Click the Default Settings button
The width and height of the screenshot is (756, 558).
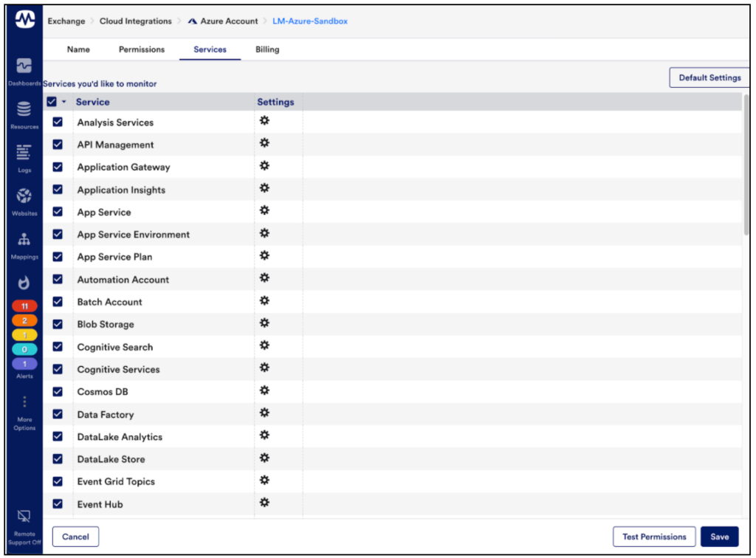coord(709,77)
